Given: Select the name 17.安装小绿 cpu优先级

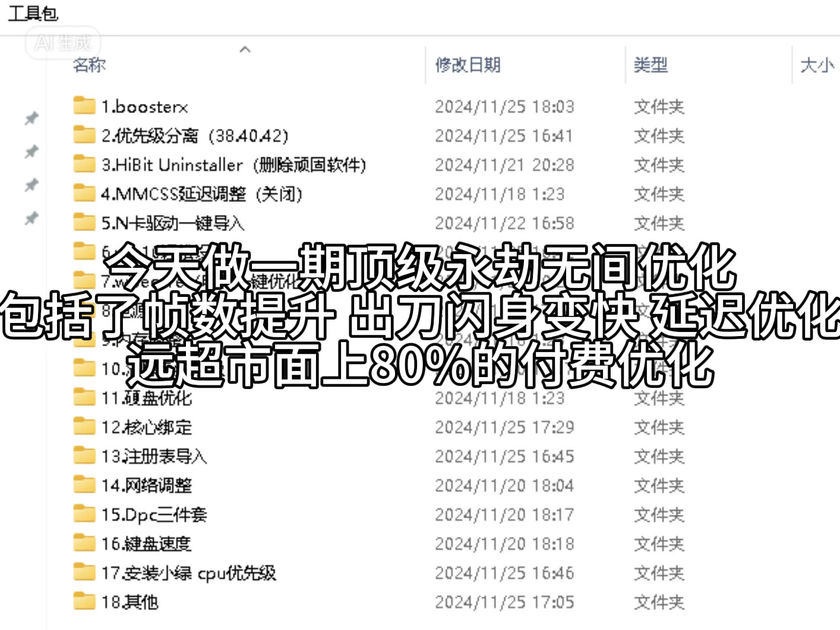Looking at the screenshot, I should (188, 572).
